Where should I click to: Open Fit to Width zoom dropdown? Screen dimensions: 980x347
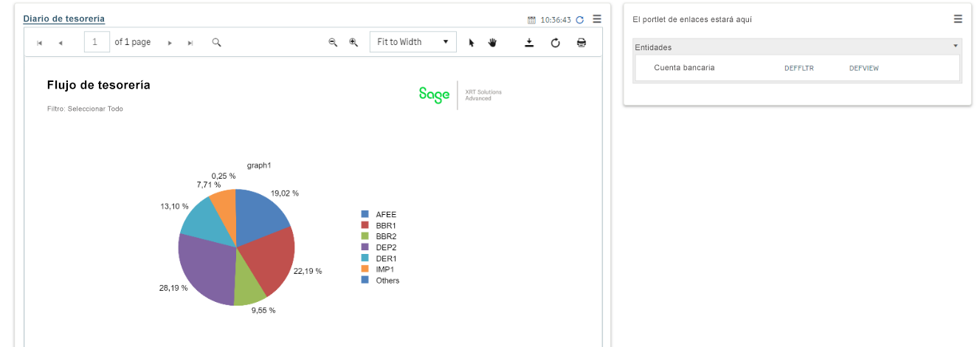(413, 42)
